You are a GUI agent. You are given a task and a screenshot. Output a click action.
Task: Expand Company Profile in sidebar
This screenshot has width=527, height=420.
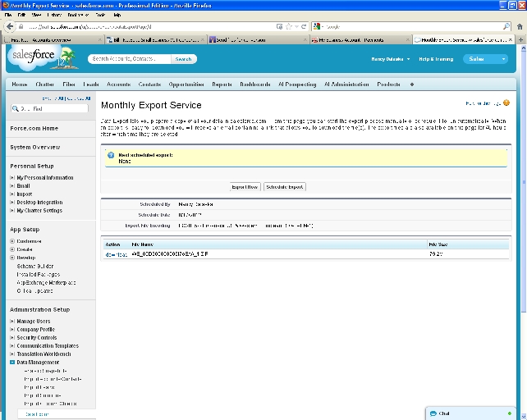pos(12,329)
